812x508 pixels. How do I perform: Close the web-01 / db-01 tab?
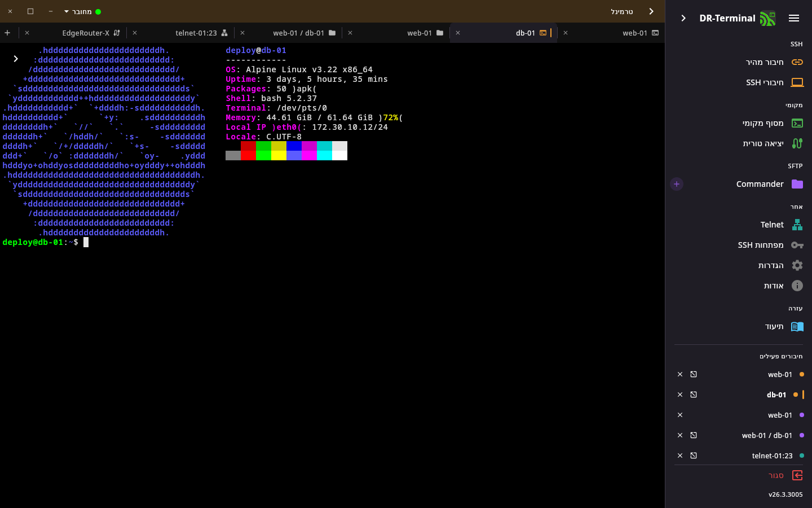point(242,33)
